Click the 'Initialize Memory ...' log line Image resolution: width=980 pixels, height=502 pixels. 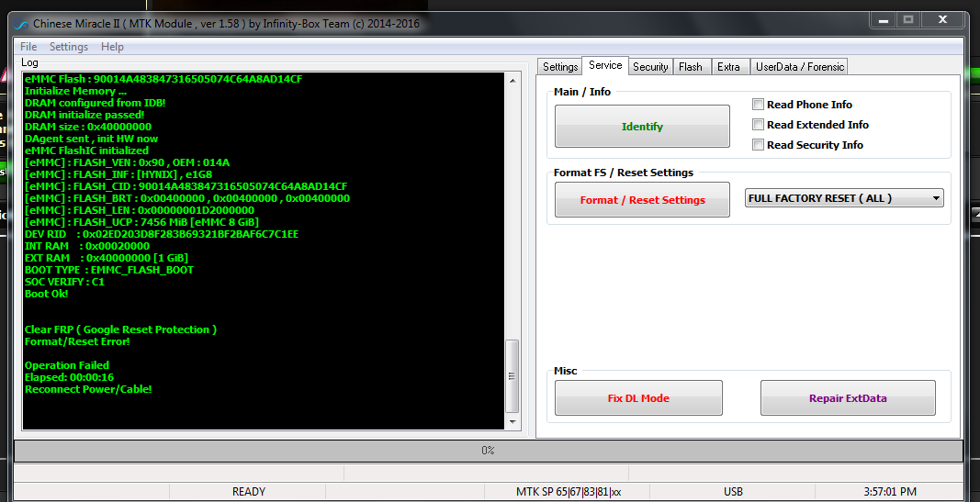click(x=75, y=91)
